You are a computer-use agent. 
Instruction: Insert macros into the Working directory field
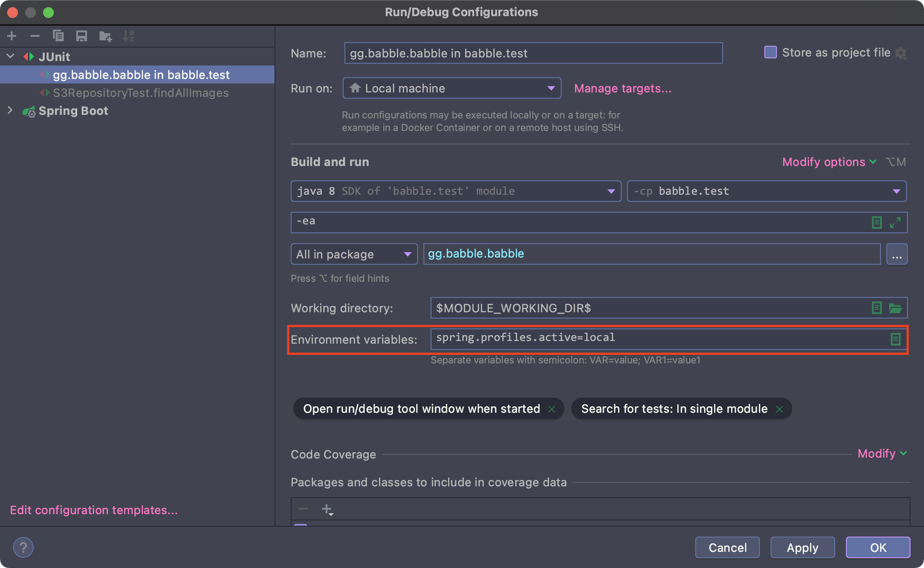coord(876,308)
